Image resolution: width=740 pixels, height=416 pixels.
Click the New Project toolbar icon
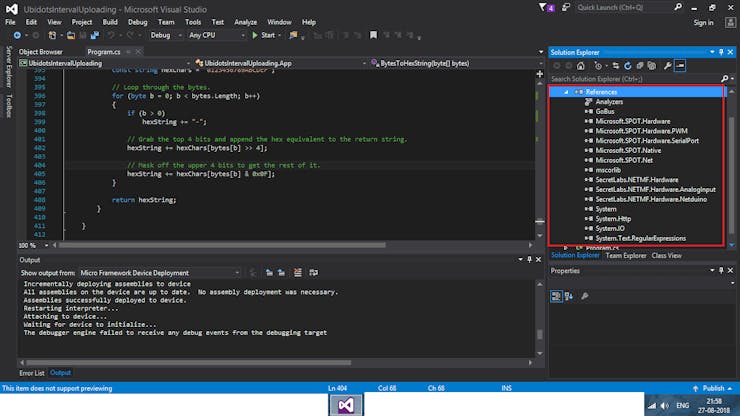coord(52,35)
